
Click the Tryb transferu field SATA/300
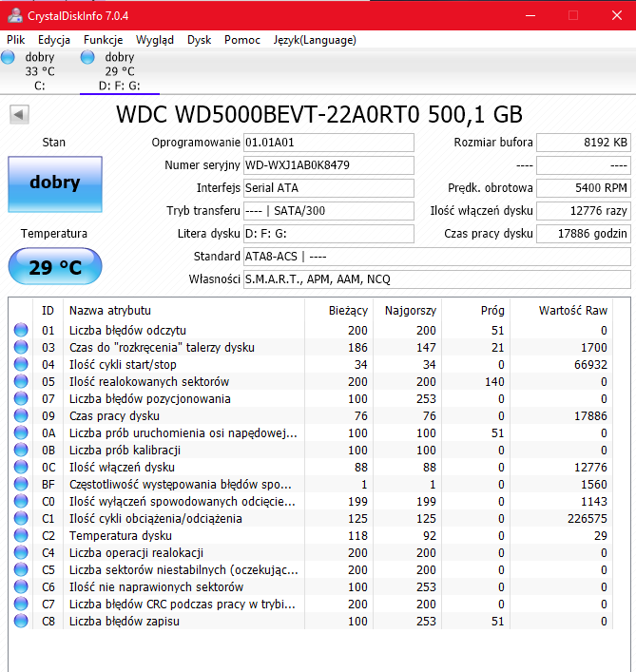[329, 210]
